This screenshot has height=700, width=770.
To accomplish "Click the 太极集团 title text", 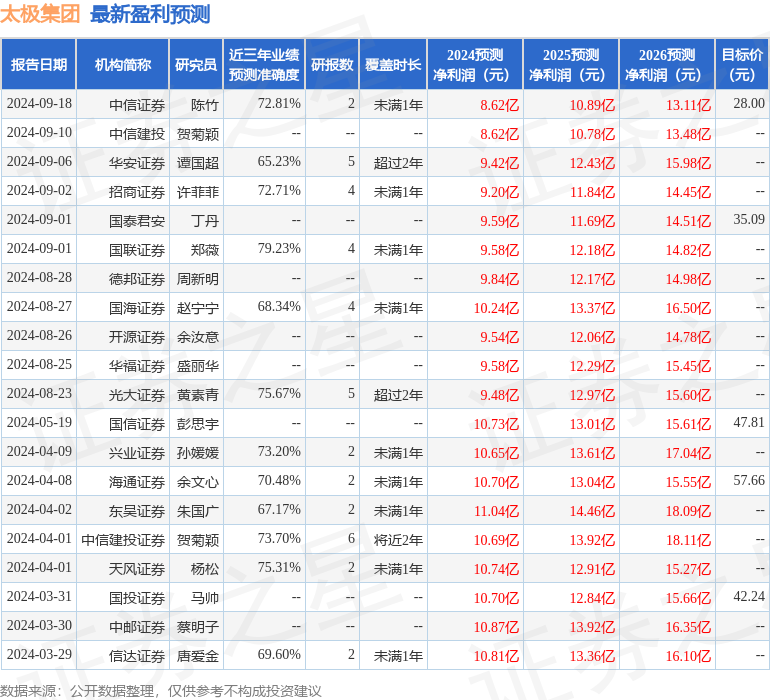I will [40, 14].
